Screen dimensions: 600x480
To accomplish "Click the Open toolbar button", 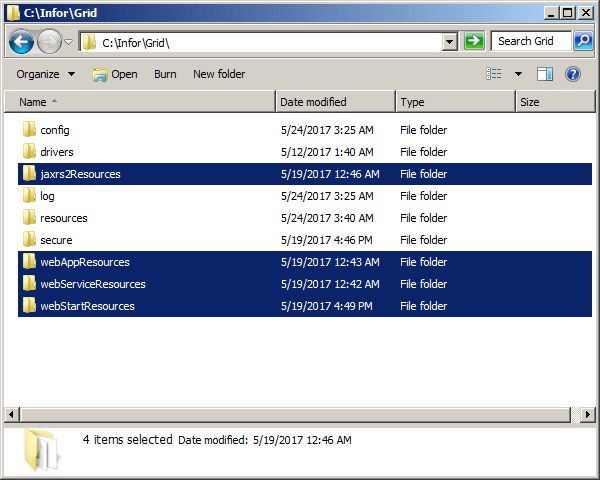I will pyautogui.click(x=115, y=74).
